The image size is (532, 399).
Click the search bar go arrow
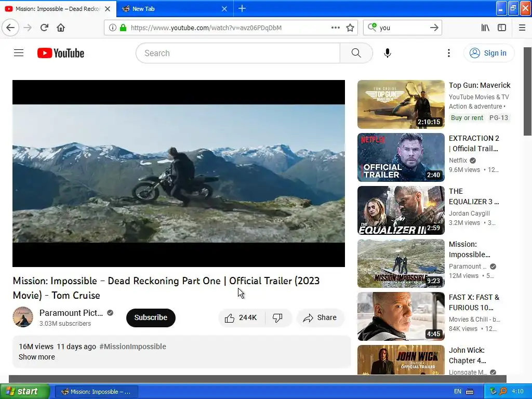click(434, 28)
